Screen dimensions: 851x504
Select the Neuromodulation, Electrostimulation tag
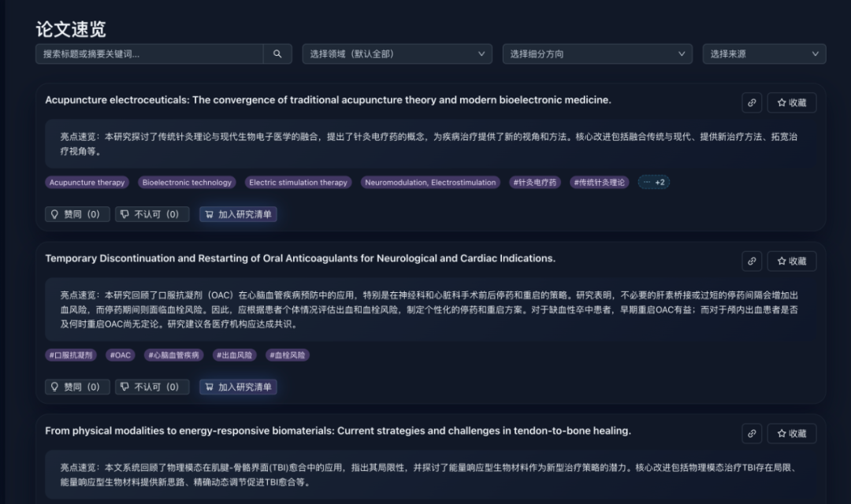pyautogui.click(x=430, y=182)
